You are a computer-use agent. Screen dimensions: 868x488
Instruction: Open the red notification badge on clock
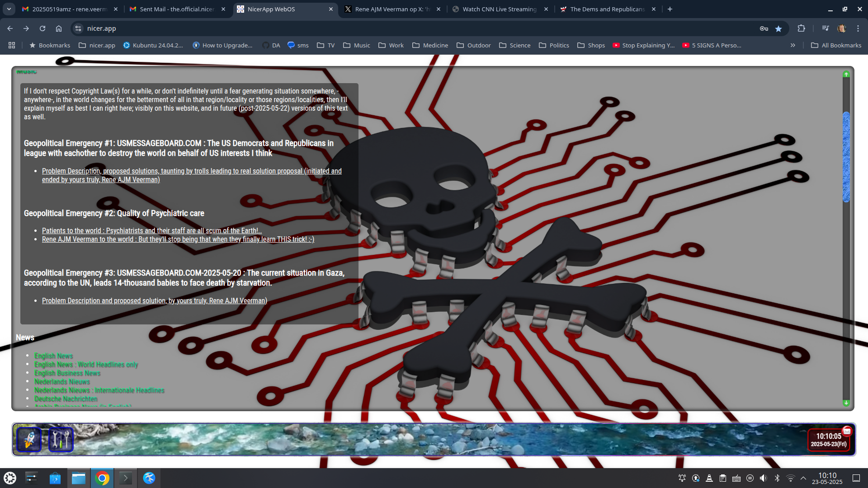click(847, 431)
